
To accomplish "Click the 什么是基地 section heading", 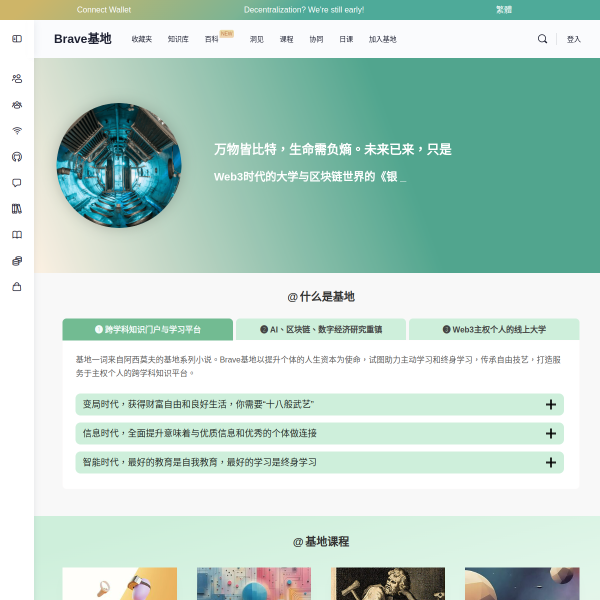I will click(x=321, y=297).
